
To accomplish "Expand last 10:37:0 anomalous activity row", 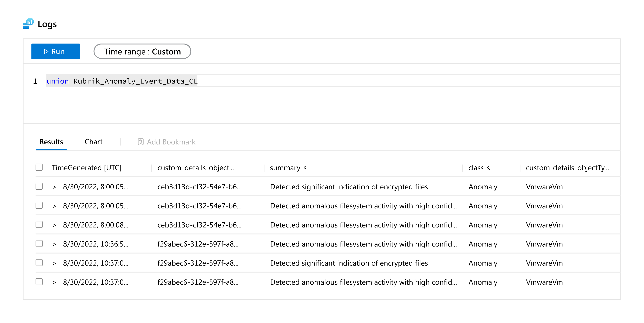I will coord(54,282).
